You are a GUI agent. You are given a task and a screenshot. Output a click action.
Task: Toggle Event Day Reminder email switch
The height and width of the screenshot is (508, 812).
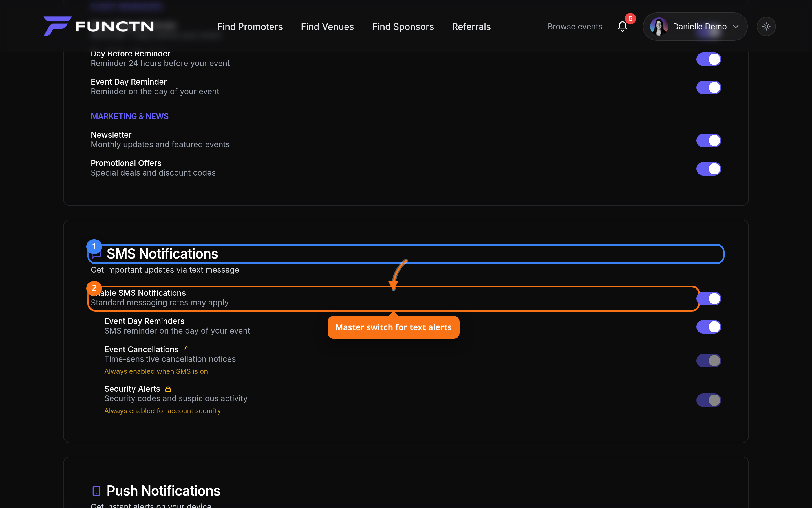pyautogui.click(x=708, y=87)
